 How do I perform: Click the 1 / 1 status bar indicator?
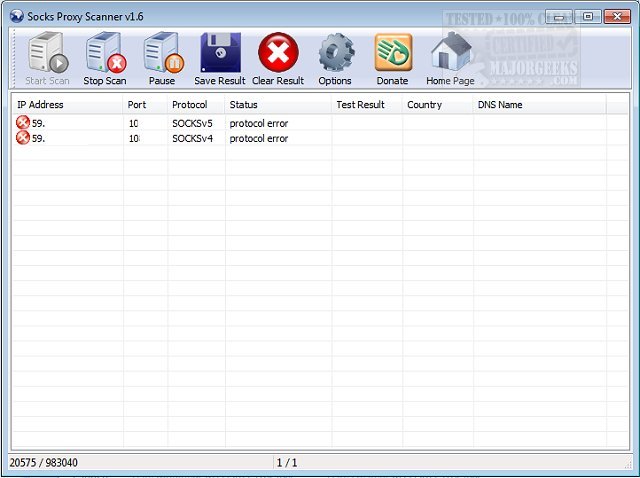(287, 462)
